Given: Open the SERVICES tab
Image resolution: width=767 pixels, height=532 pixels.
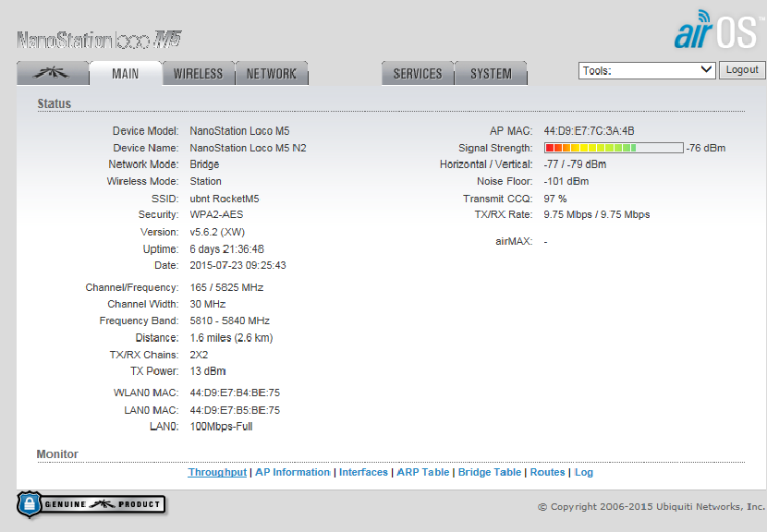Looking at the screenshot, I should tap(418, 73).
